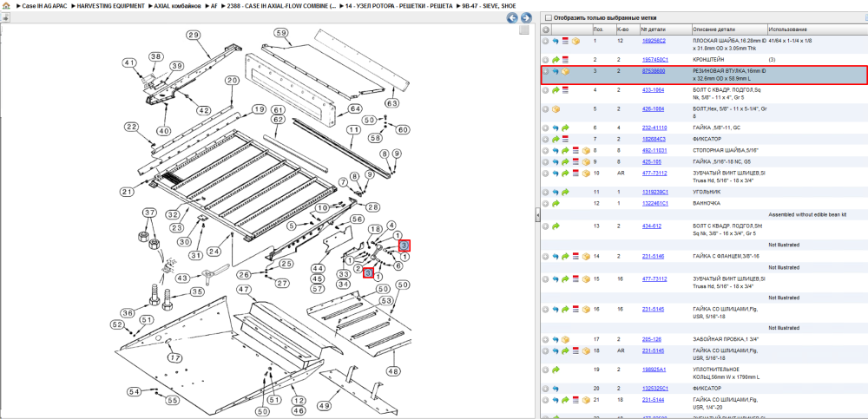The height and width of the screenshot is (419, 868).
Task: Toggle gray circle marker in row 205-126
Action: (546, 339)
